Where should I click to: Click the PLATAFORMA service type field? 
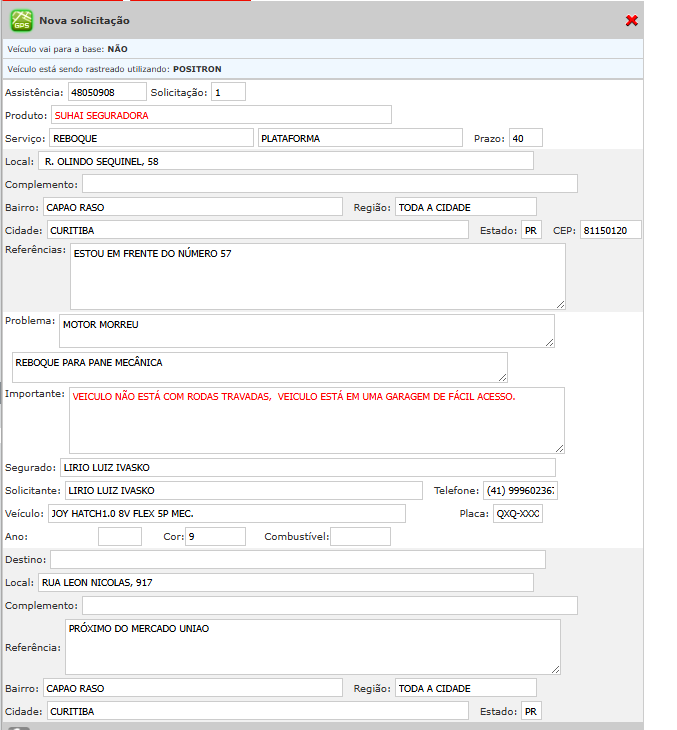[x=360, y=138]
